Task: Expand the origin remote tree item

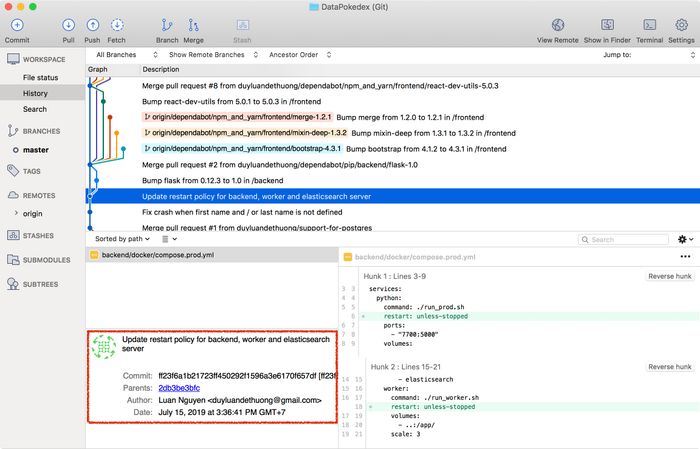Action: [15, 213]
